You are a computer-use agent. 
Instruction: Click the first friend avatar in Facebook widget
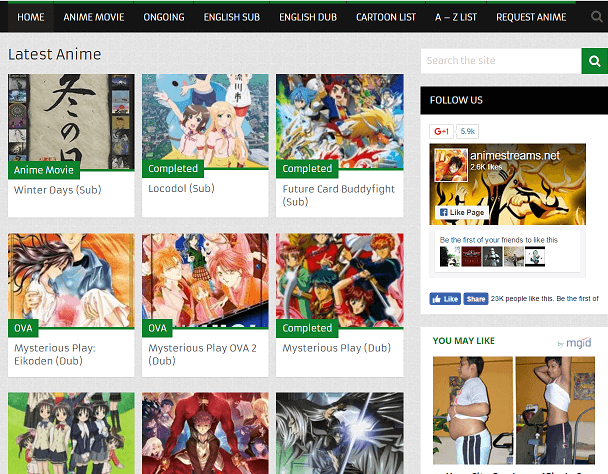[x=450, y=256]
